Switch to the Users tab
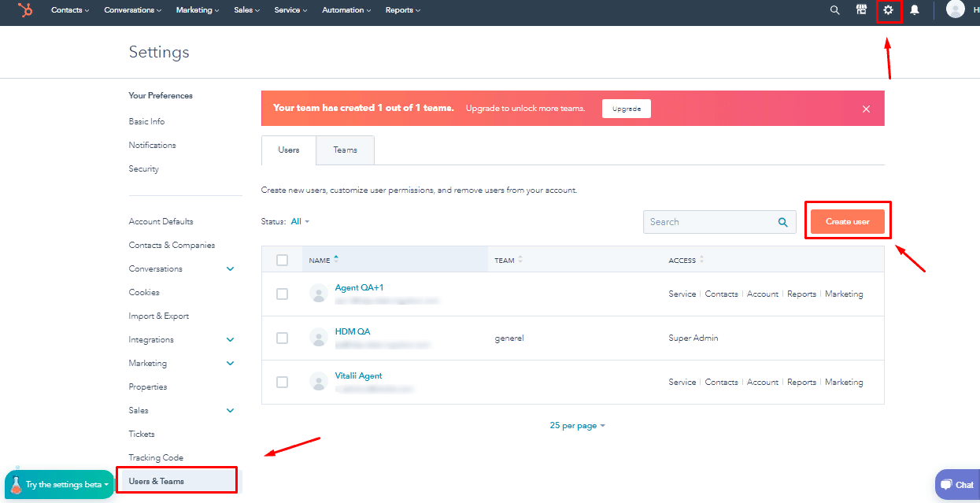980x503 pixels. click(x=289, y=150)
